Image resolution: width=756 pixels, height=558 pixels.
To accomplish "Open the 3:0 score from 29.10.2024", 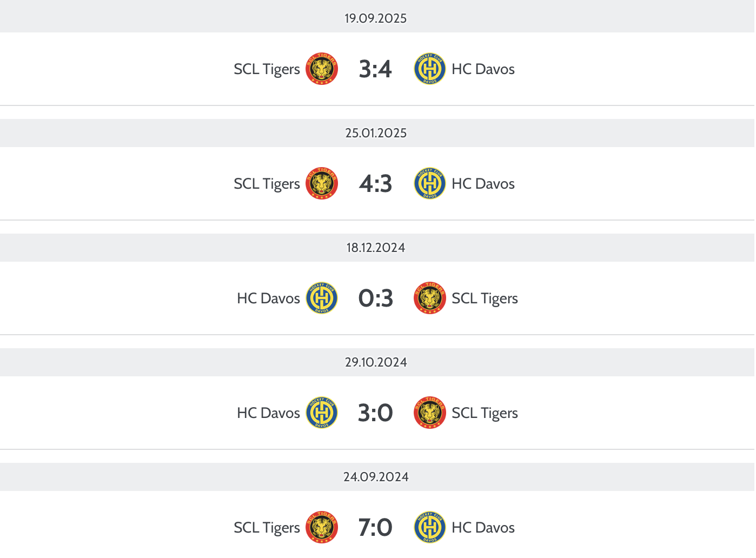I will (x=375, y=413).
